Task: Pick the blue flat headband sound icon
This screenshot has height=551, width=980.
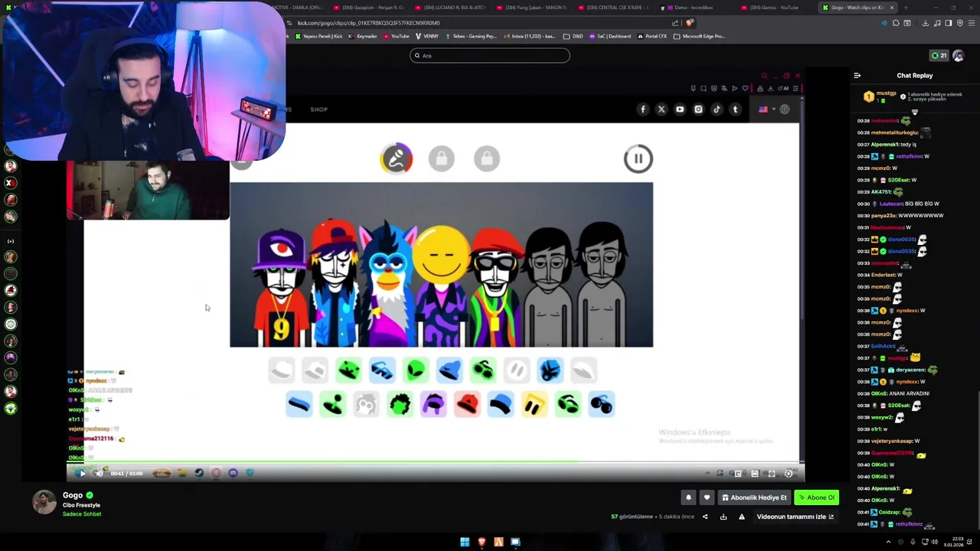Action: (x=299, y=404)
